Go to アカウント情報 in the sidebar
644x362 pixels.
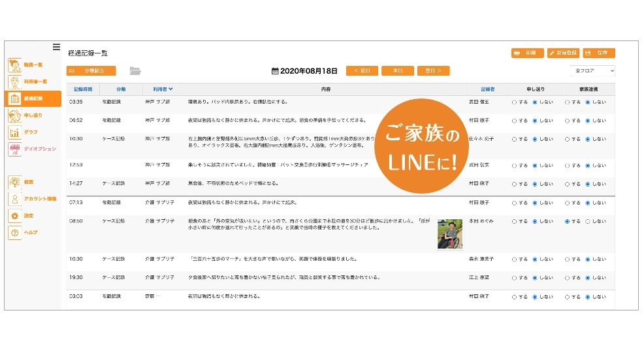coord(40,199)
